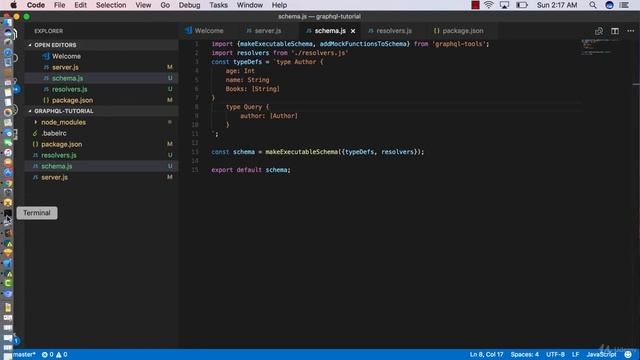Open the Edit menu
The width and height of the screenshot is (640, 360).
click(x=80, y=5)
